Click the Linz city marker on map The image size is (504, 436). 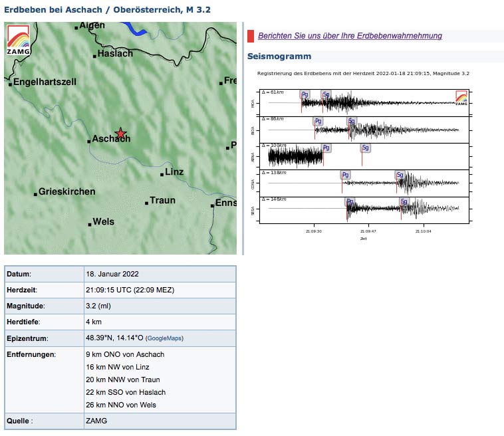point(162,174)
